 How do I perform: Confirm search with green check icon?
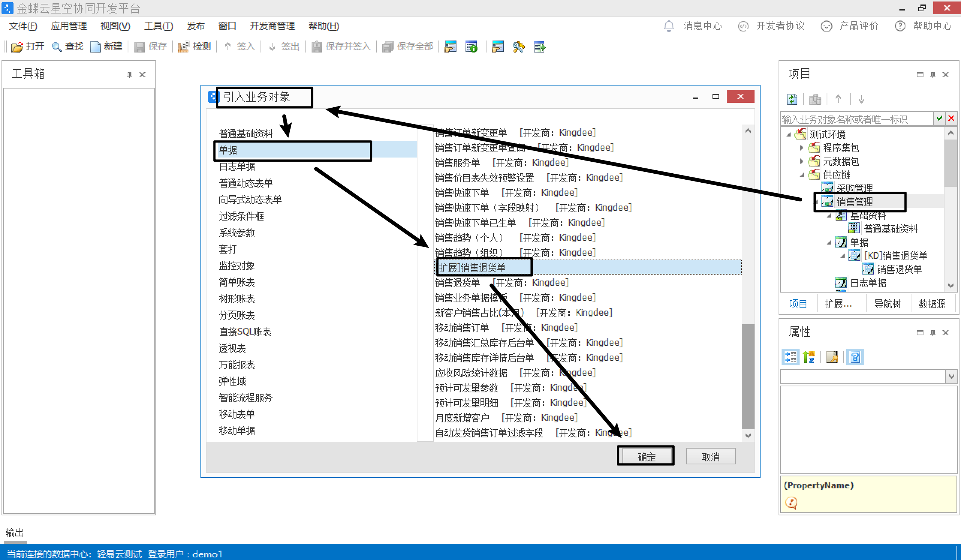939,119
